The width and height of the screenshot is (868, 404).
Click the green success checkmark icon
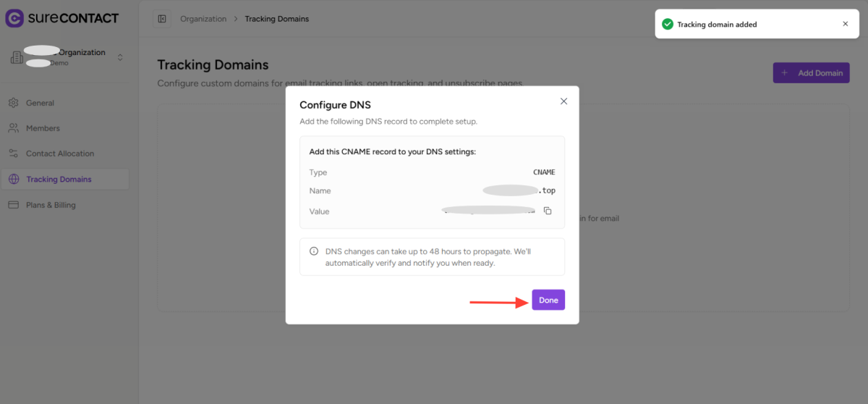[668, 24]
